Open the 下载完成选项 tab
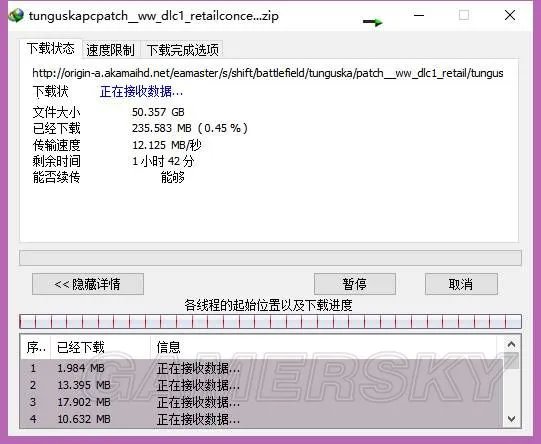This screenshot has height=444, width=541. [183, 50]
